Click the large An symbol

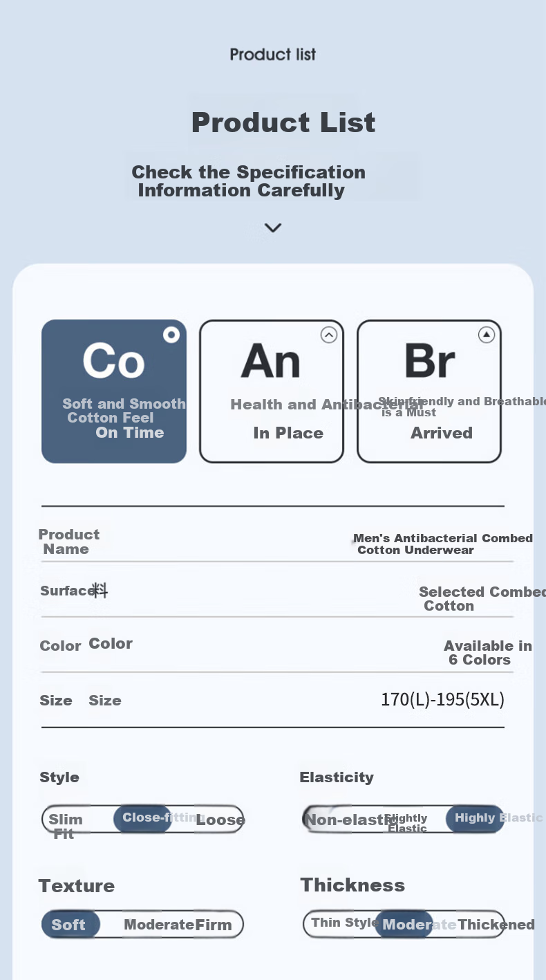tap(271, 360)
